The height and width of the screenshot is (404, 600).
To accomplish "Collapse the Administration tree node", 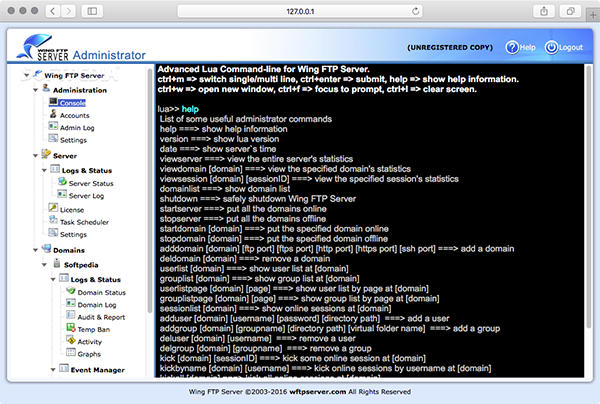I will [35, 90].
